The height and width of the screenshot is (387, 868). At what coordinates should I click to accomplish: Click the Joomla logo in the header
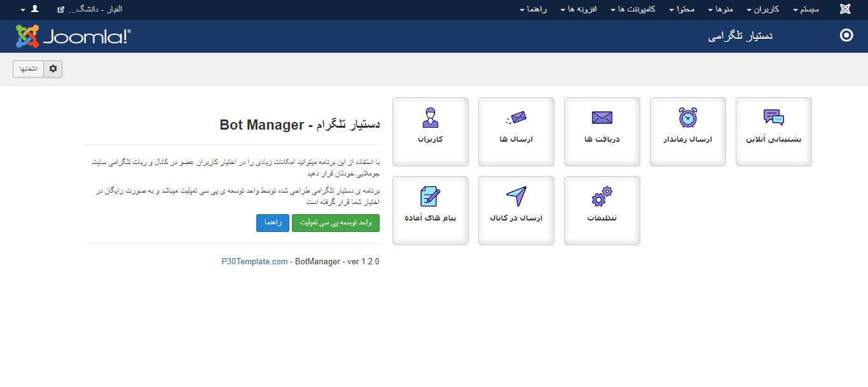pos(73,36)
